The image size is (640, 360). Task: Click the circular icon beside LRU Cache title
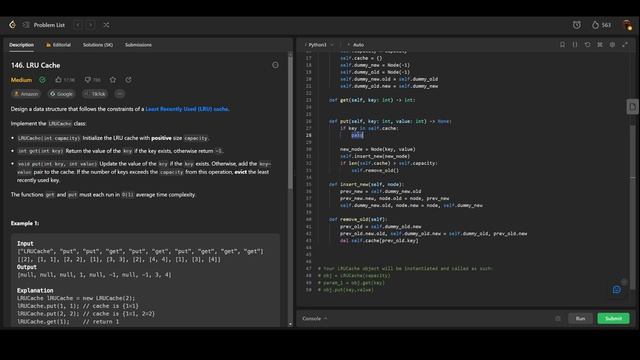coord(276,65)
